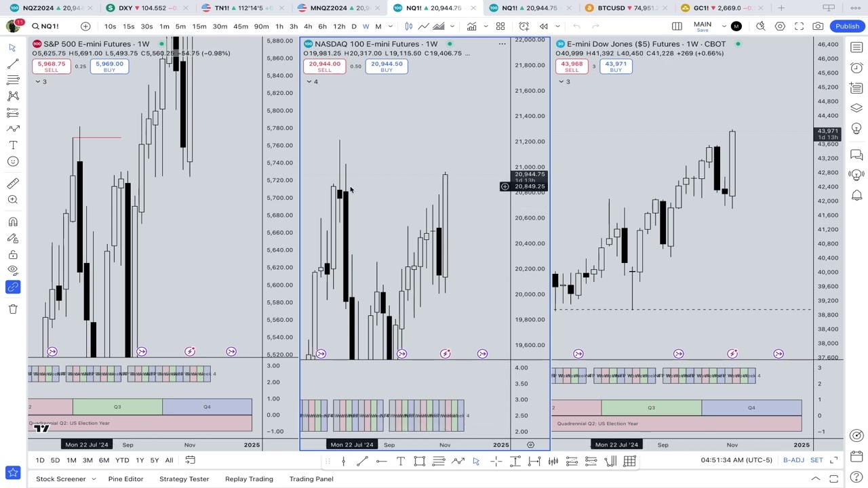Open go-to-date calendar icon
The height and width of the screenshot is (488, 868).
click(190, 461)
